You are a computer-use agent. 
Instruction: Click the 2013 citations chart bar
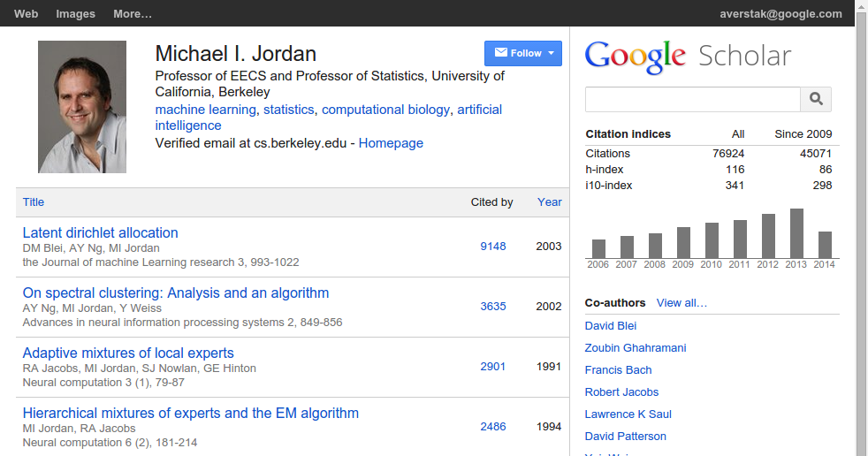(x=796, y=233)
